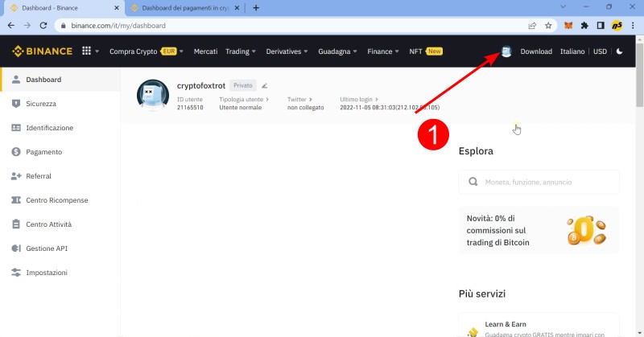
Task: Open Gestione API in the sidebar
Action: pyautogui.click(x=60, y=249)
